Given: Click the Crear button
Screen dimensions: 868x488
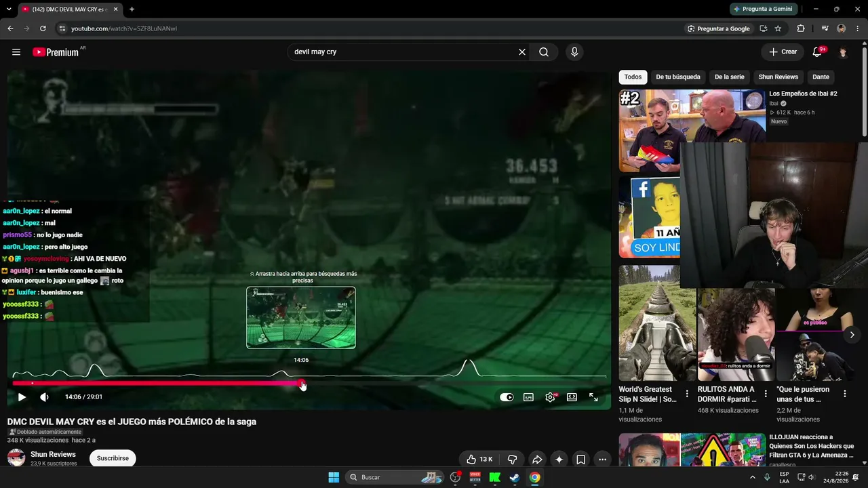Looking at the screenshot, I should click(x=783, y=52).
